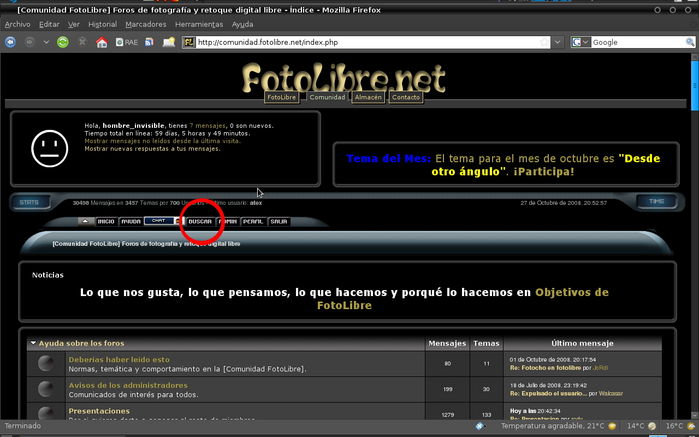
Task: Click the forum up-arrow collapse icon
Action: (86, 221)
